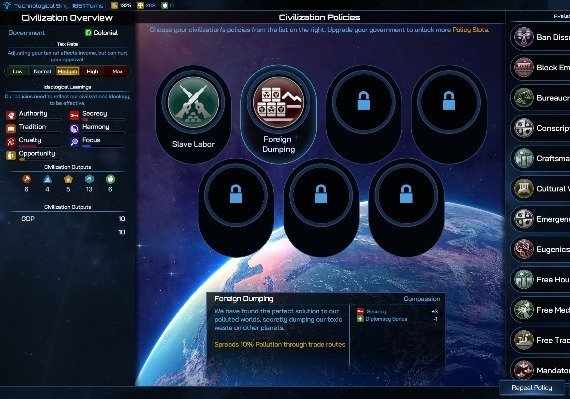Viewport: 570px width, 399px height.
Task: Select the Mandator… policy icon
Action: [x=523, y=370]
